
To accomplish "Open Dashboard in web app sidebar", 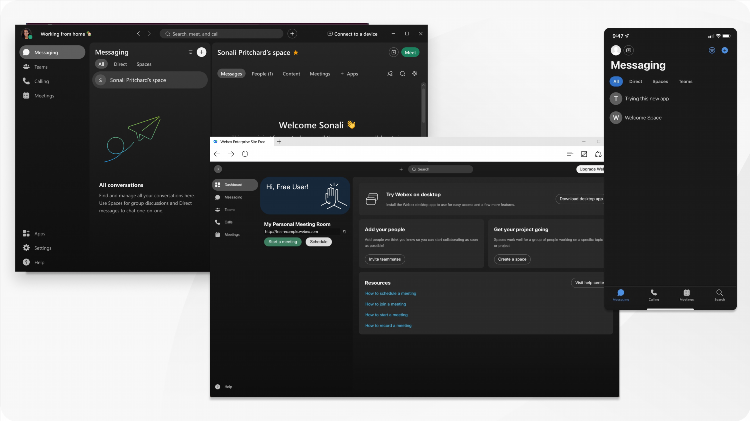I will pyautogui.click(x=235, y=185).
